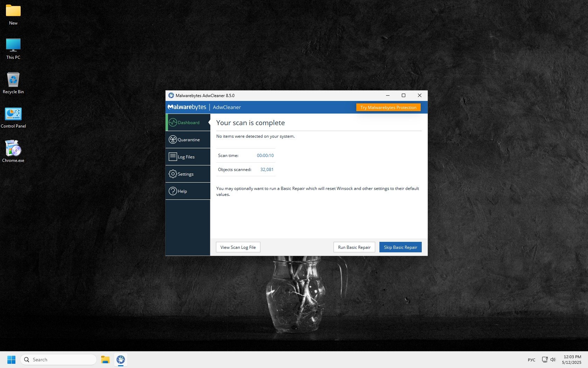This screenshot has height=368, width=588.
Task: Click the objects scanned value 32,081
Action: click(267, 170)
